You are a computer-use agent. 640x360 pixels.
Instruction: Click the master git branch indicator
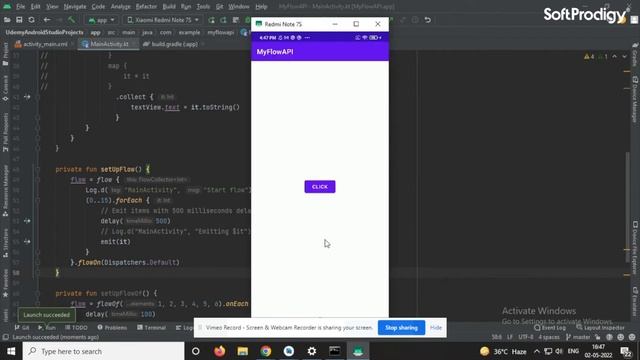tap(578, 337)
